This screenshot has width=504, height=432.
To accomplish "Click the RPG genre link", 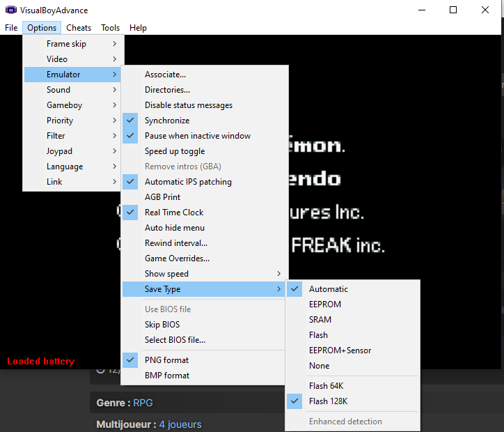I will [x=143, y=403].
